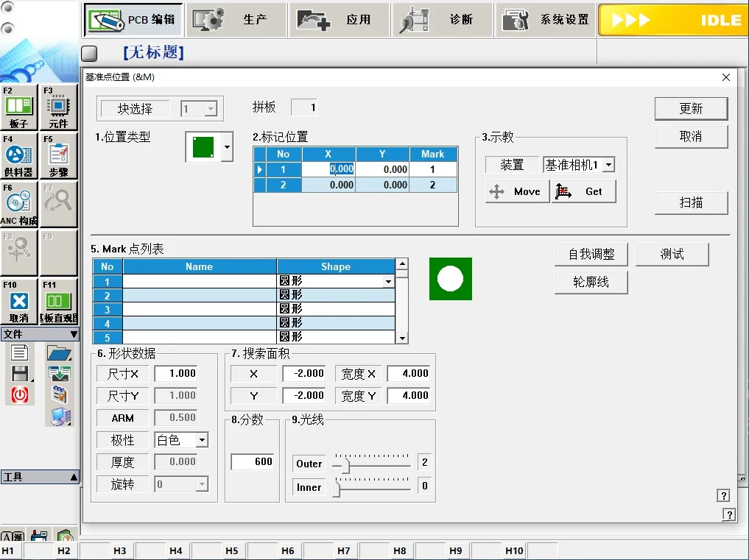Click the F6 ANC 构成 icon
Screen dimensions: 749x560
coord(19,204)
